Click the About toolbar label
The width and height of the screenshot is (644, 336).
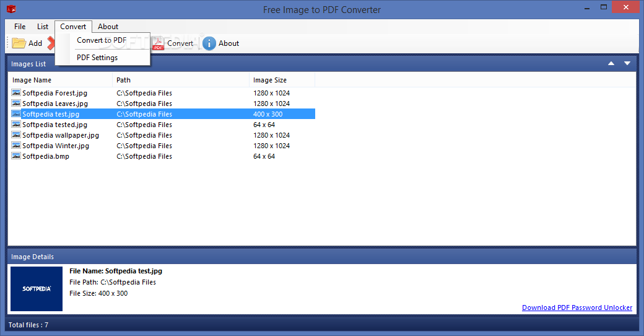click(x=228, y=43)
